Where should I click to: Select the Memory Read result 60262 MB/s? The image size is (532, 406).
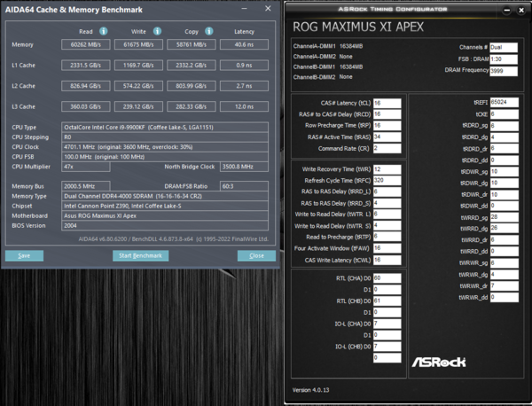(x=86, y=44)
